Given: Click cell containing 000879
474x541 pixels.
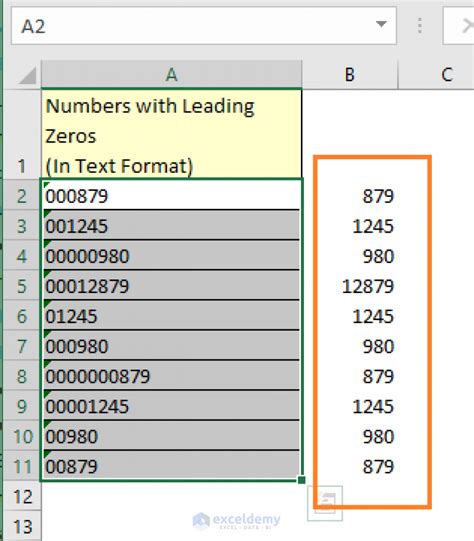Looking at the screenshot, I should (x=171, y=195).
